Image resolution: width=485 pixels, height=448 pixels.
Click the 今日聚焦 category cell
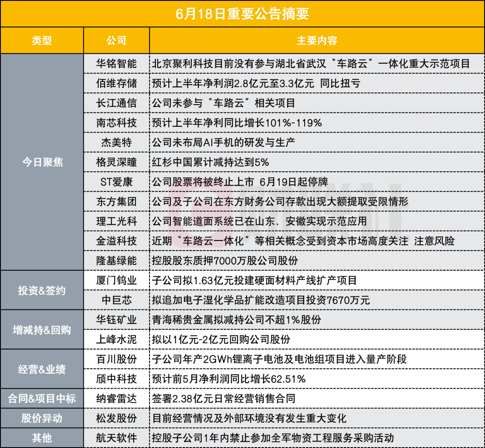point(42,162)
